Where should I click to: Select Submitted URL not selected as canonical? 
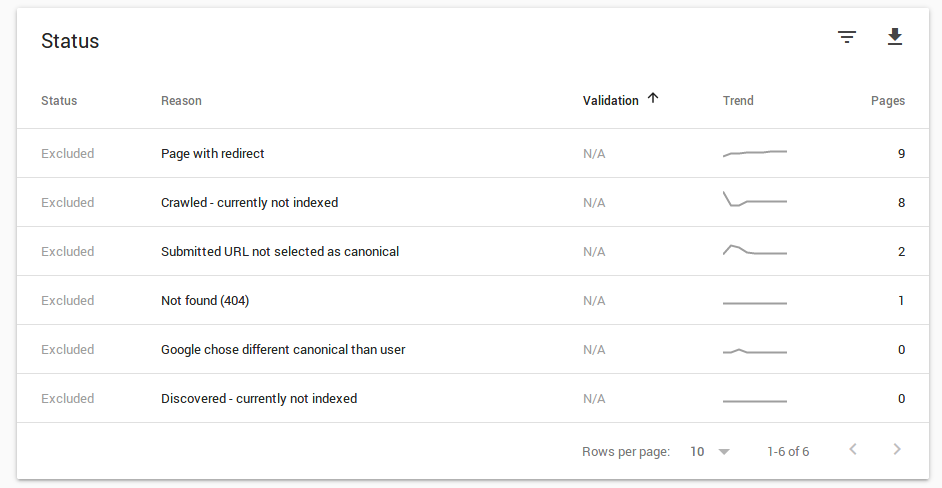click(x=280, y=252)
